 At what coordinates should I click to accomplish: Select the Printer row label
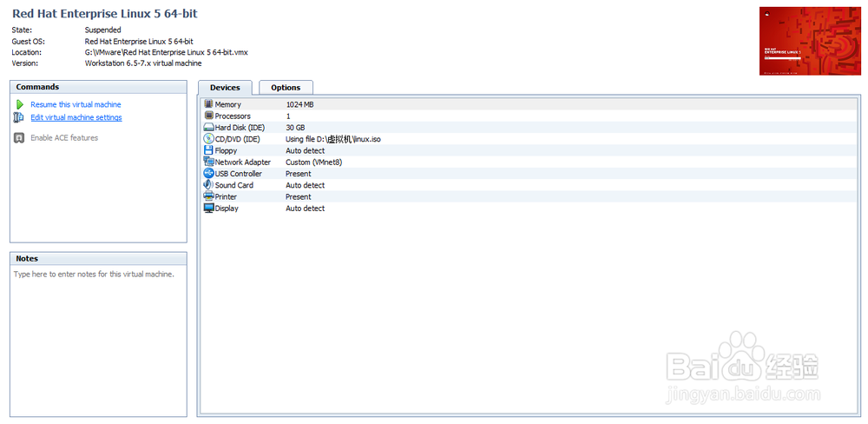[x=226, y=196]
